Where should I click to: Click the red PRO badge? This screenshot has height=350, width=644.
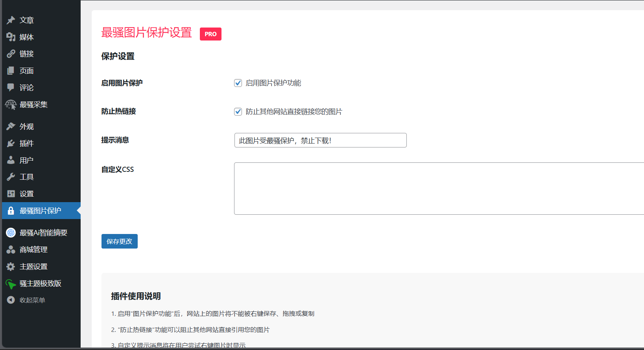[x=210, y=34]
